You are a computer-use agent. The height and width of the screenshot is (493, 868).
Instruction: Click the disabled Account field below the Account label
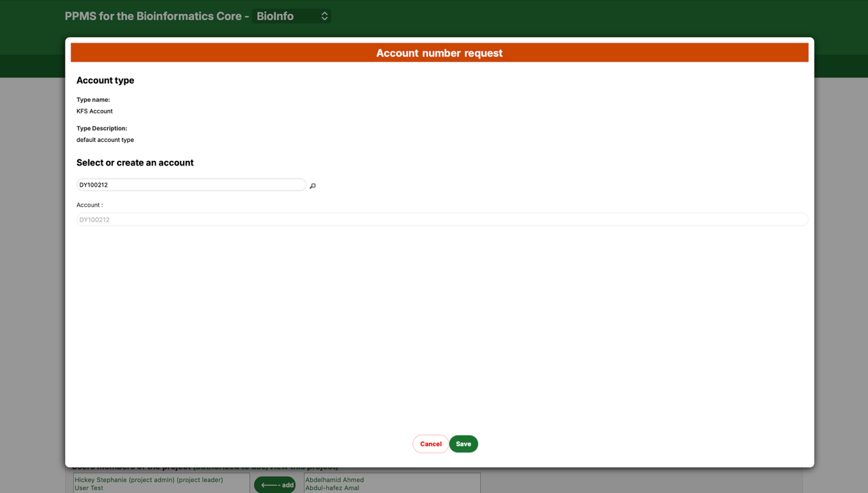click(x=442, y=220)
